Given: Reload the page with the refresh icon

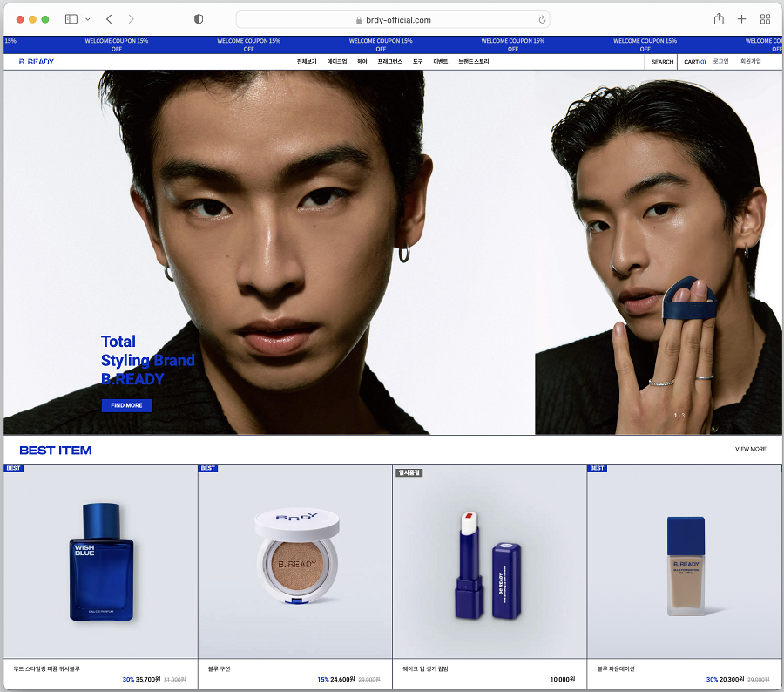Looking at the screenshot, I should point(542,19).
